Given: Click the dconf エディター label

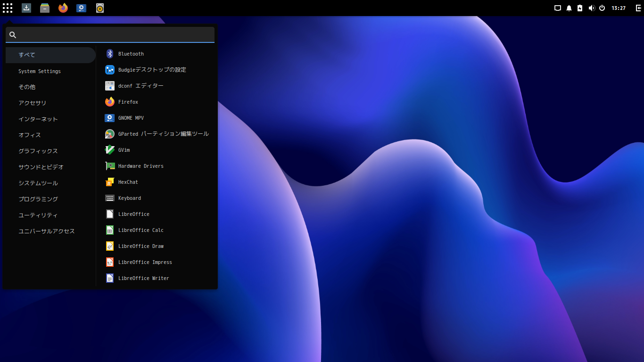Looking at the screenshot, I should pos(141,86).
